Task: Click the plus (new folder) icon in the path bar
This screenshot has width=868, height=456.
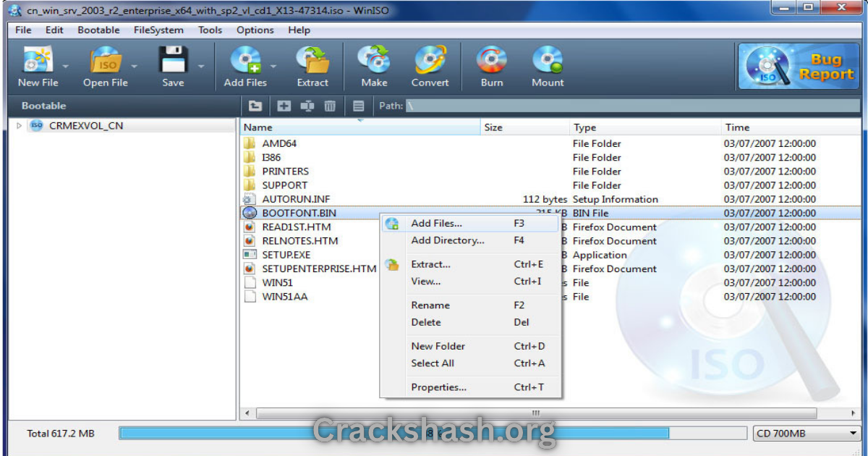Action: tap(284, 106)
